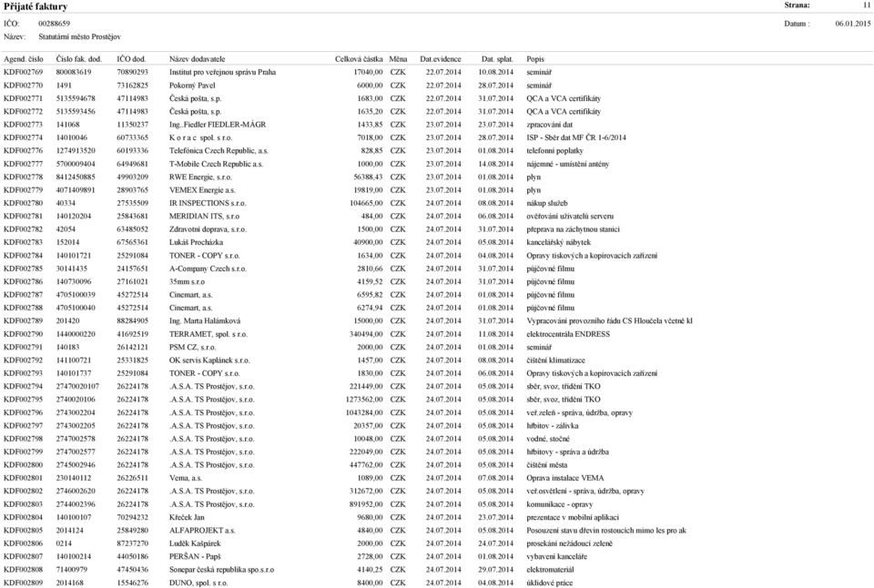
Task: Select agenda number KDF002769
Action: tap(23, 73)
